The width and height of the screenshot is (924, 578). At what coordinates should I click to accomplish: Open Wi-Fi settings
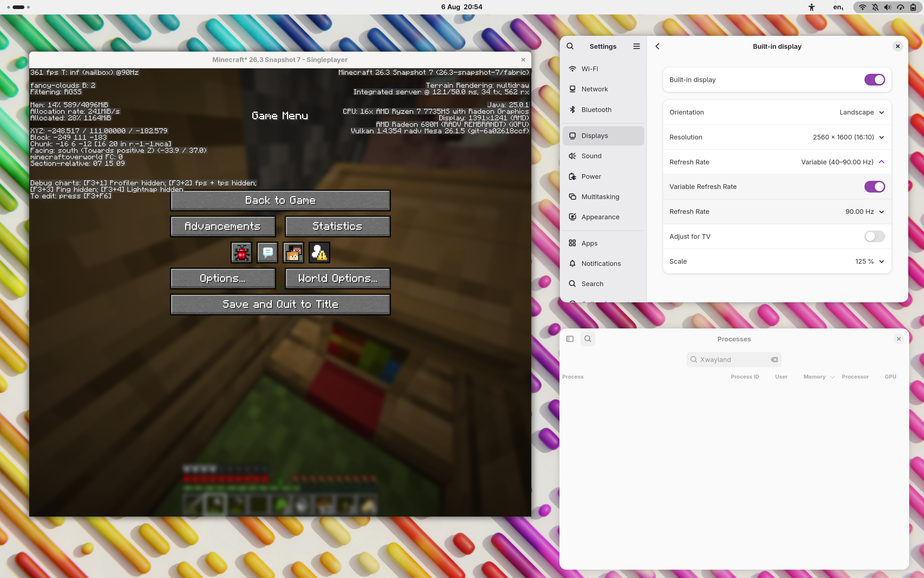(603, 69)
